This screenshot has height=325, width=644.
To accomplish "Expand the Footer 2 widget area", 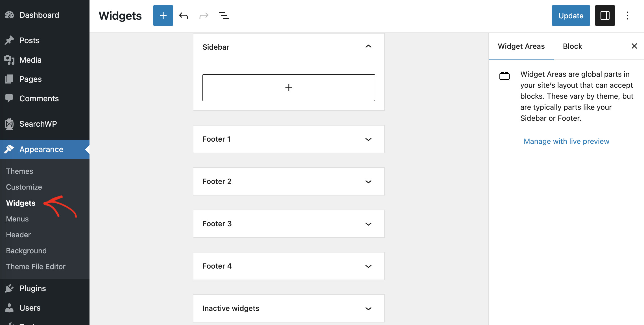I will 368,181.
